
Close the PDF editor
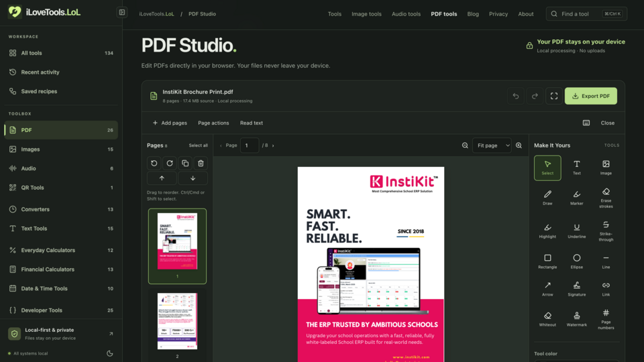pos(608,123)
